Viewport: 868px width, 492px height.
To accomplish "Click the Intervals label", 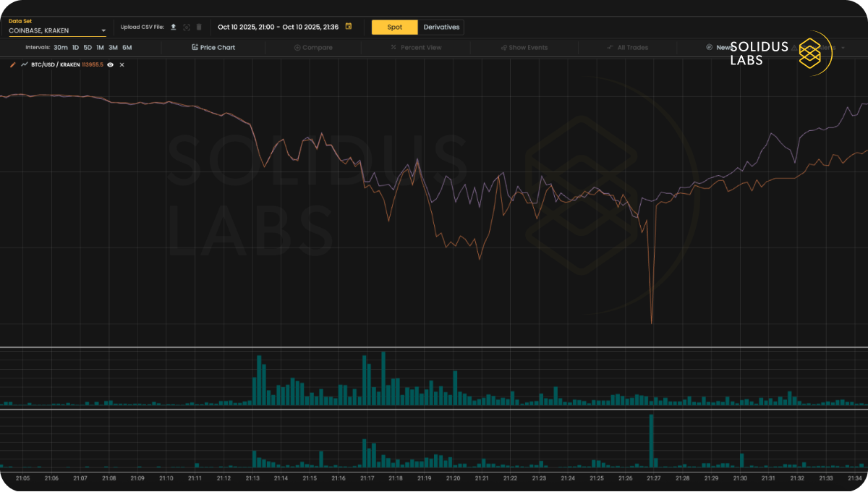I will [x=38, y=48].
